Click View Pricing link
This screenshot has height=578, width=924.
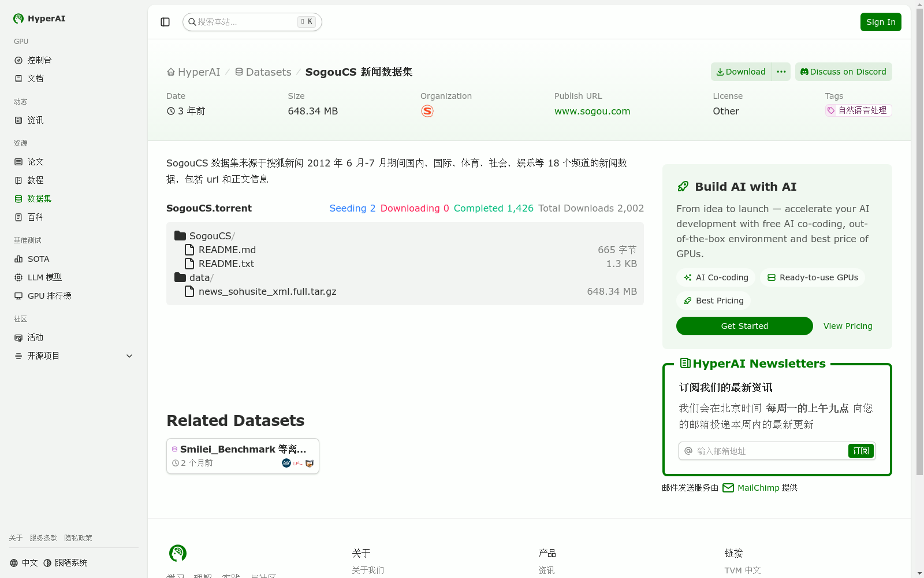[x=848, y=326]
